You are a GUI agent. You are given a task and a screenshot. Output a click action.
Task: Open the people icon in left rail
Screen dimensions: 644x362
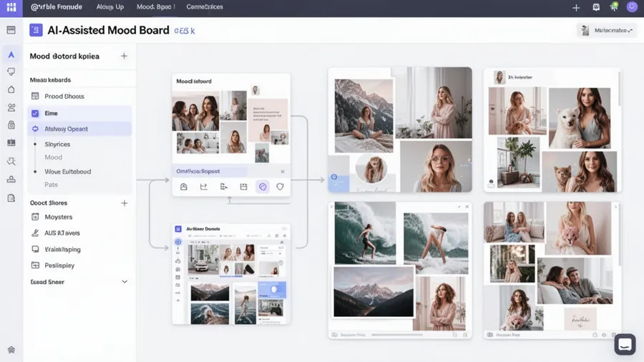point(11,107)
